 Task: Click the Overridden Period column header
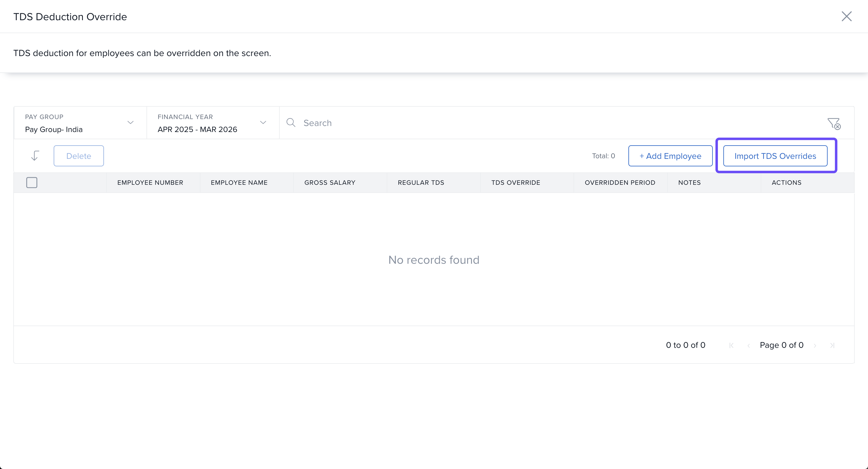click(x=620, y=183)
